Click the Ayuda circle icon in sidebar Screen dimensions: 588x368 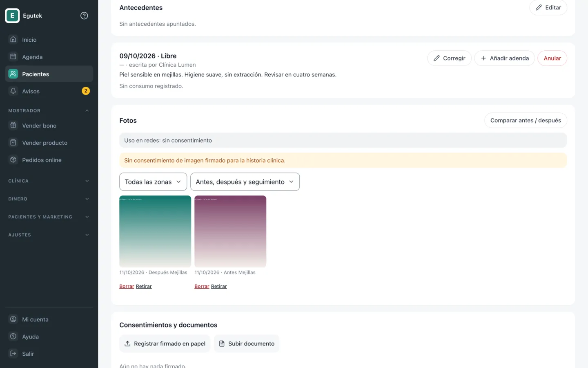click(x=13, y=336)
